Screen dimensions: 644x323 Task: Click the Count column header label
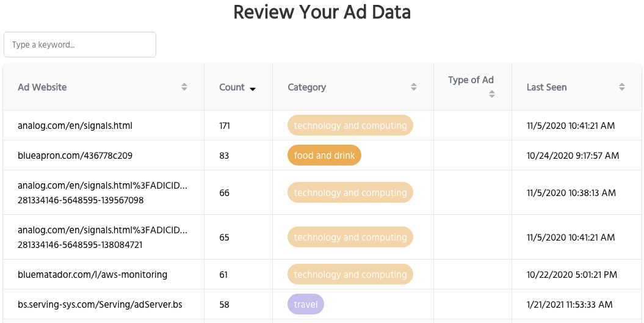click(x=232, y=87)
